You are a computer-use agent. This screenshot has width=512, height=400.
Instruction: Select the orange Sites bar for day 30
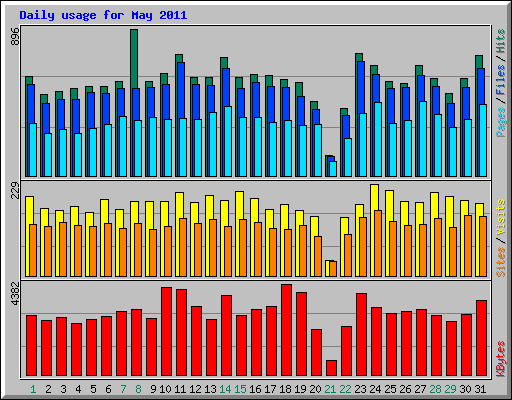pyautogui.click(x=468, y=246)
